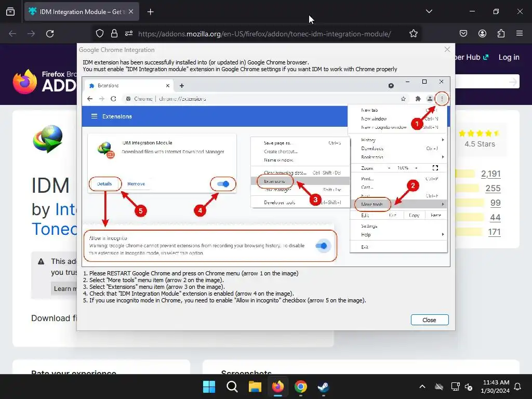Click the Firefox Add-ons logo
Image resolution: width=532 pixels, height=399 pixels.
click(44, 82)
